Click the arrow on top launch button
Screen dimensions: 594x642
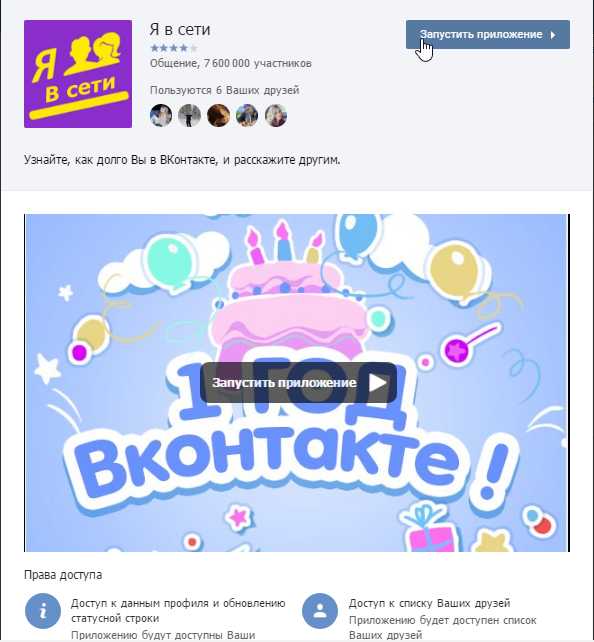553,35
